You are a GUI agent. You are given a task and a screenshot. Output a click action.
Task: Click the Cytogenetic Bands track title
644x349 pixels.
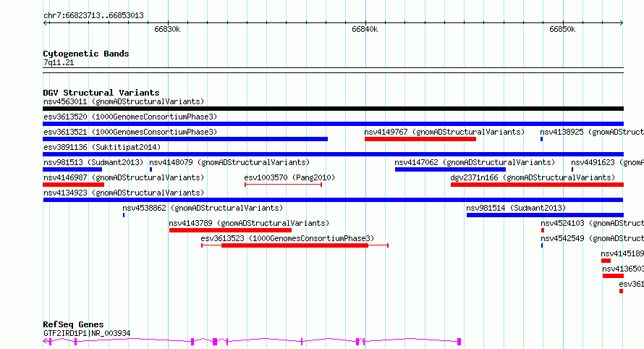86,54
